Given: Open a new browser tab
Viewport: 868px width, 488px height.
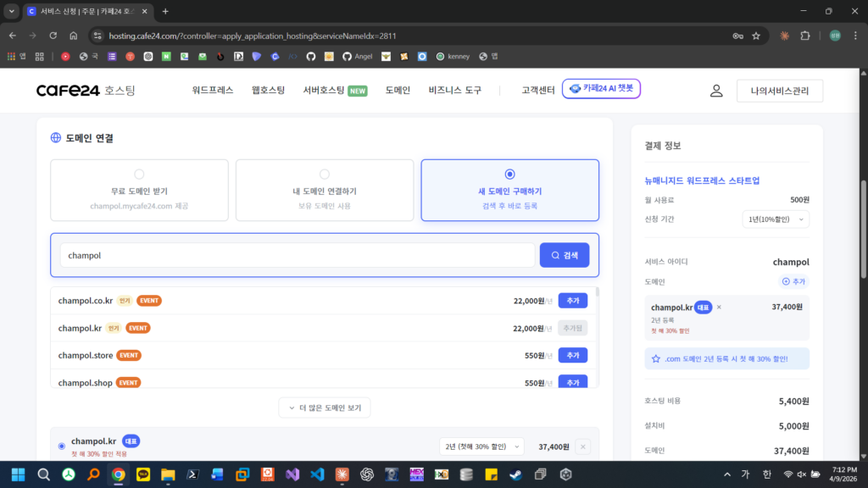Looking at the screenshot, I should (165, 11).
